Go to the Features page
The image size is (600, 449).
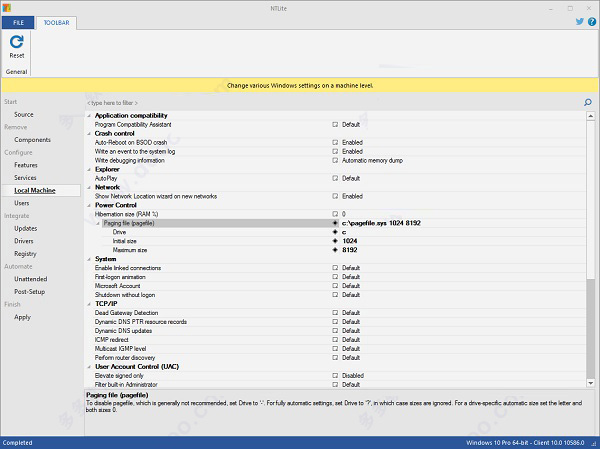(26, 165)
